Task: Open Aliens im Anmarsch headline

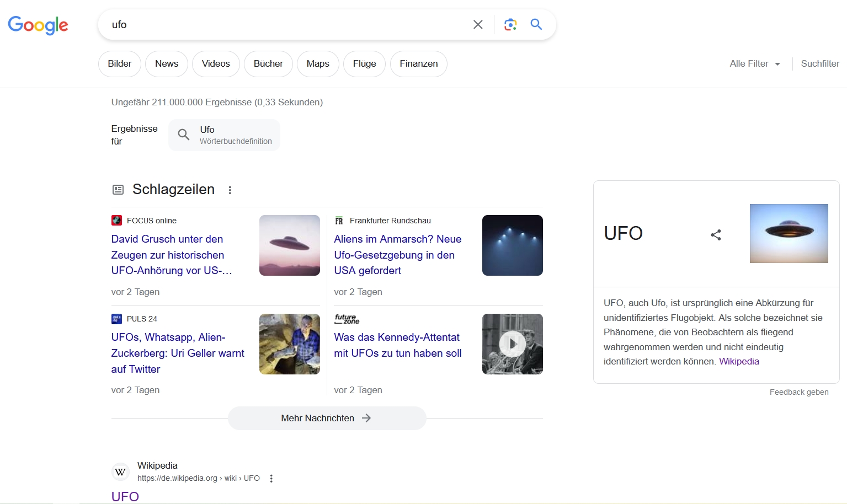Action: pos(398,255)
